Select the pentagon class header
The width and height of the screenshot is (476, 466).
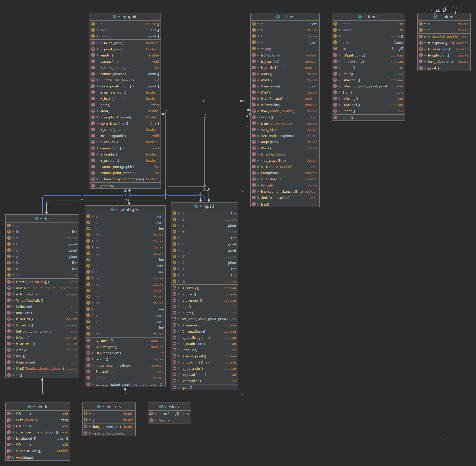point(130,209)
